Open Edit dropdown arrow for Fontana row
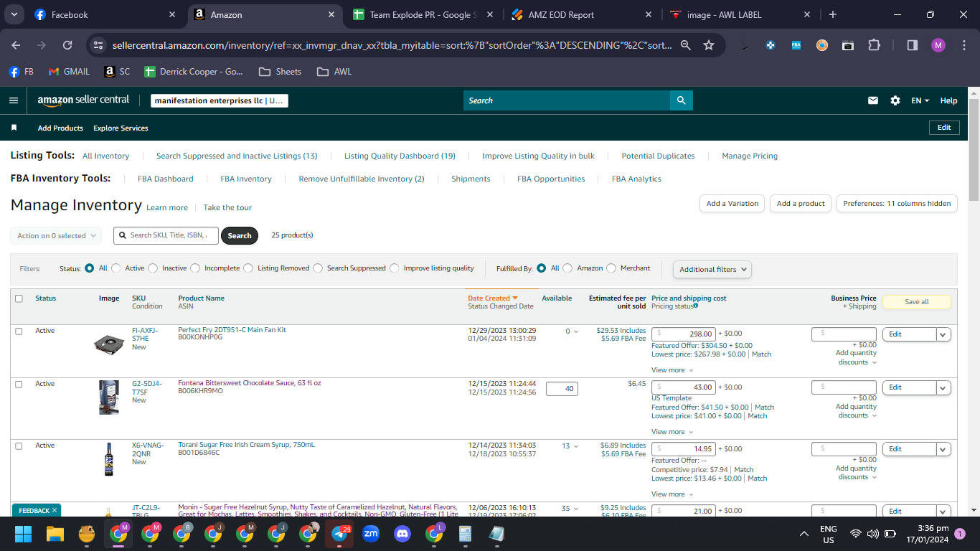The image size is (980, 551). point(943,387)
